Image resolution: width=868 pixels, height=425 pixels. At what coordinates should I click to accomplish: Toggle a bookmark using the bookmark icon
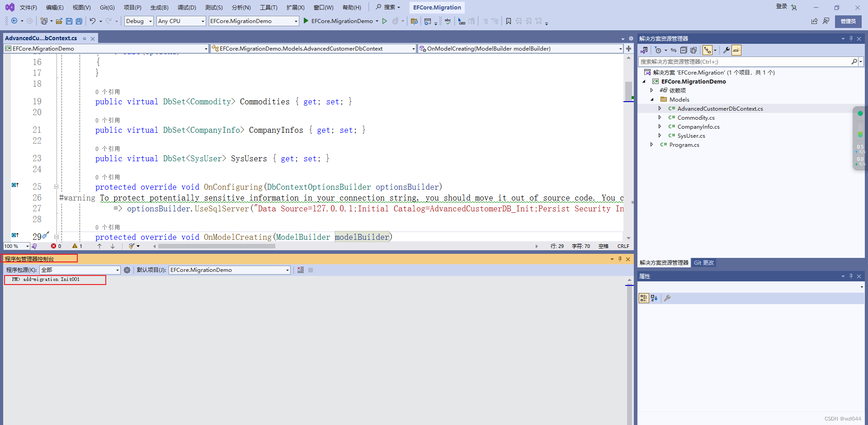(x=509, y=21)
